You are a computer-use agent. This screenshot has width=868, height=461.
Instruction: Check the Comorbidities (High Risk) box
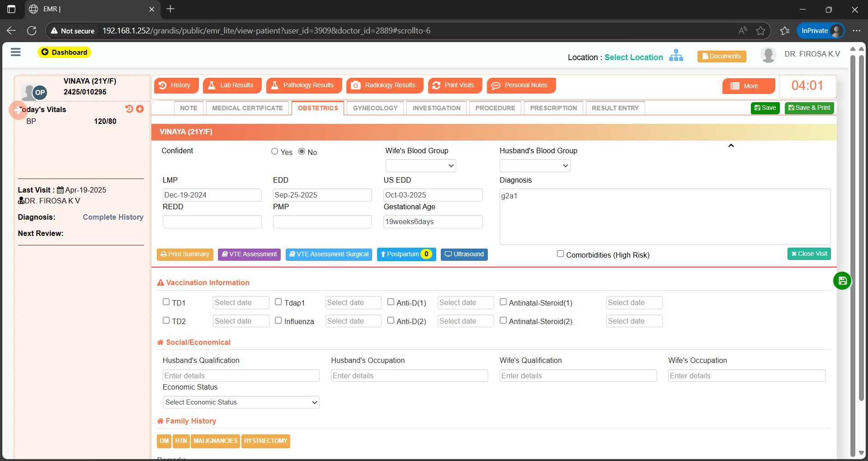coord(560,254)
